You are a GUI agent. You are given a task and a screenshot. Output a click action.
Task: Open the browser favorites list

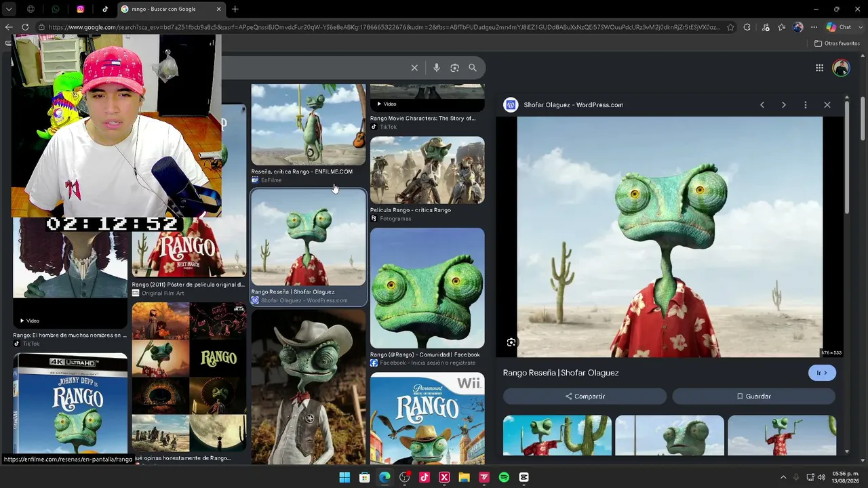(782, 27)
